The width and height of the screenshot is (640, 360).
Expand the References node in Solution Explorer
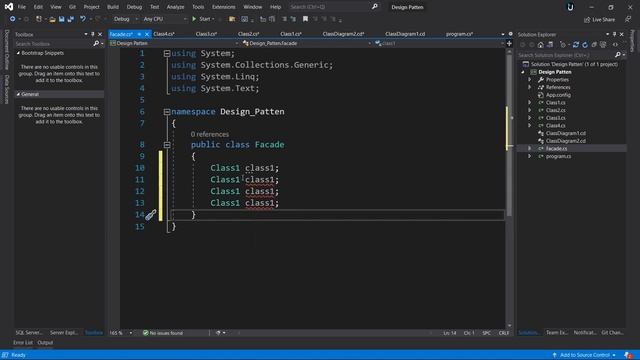click(529, 87)
